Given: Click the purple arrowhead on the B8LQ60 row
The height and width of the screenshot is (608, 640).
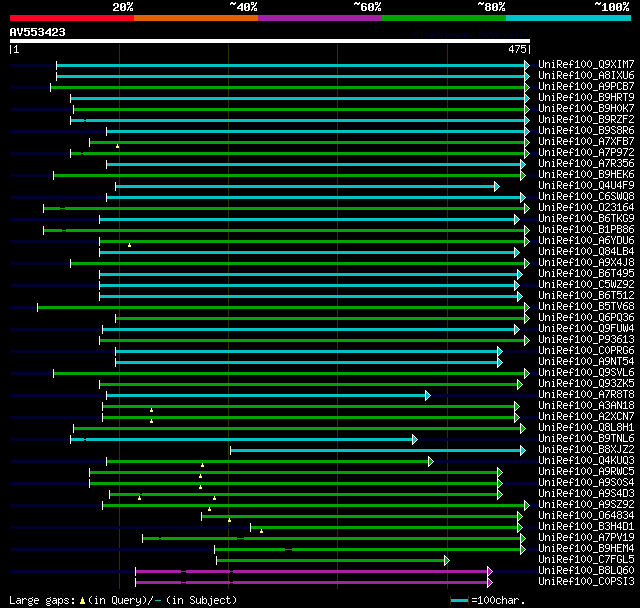Looking at the screenshot, I should click(489, 571).
